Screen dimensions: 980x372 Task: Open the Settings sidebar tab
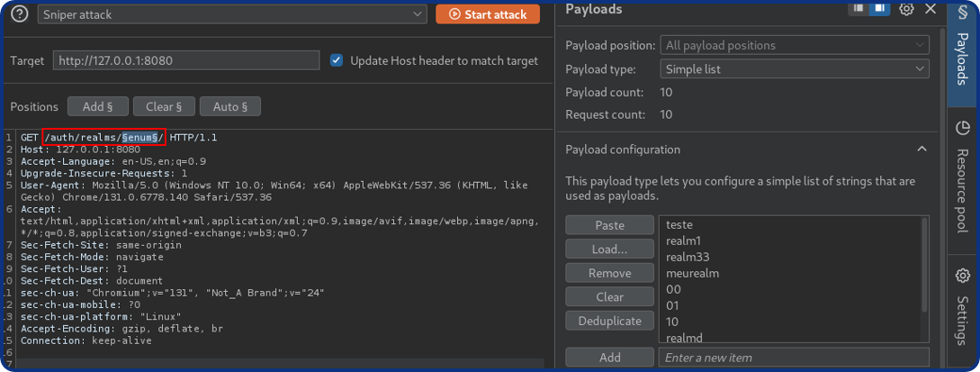point(963,306)
